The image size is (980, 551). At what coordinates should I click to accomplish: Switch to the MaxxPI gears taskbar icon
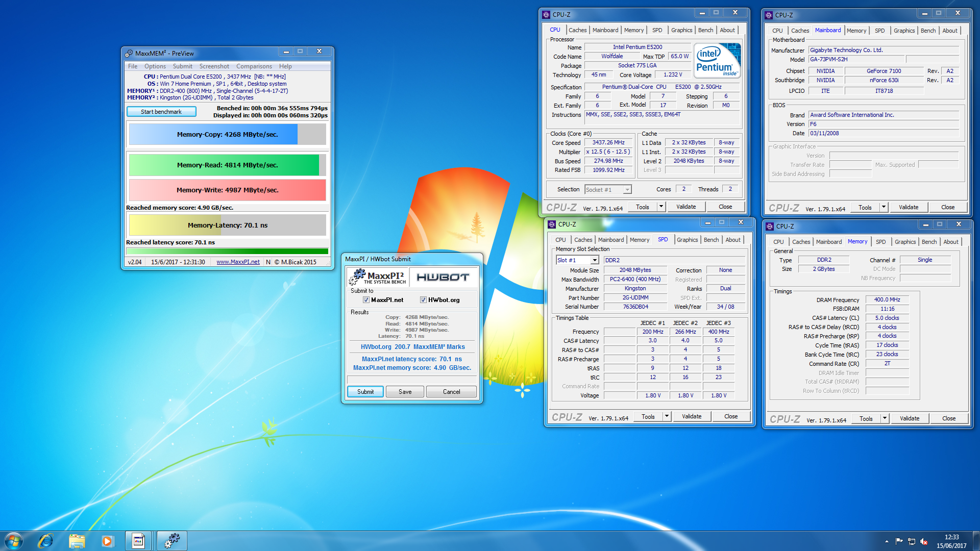point(172,541)
